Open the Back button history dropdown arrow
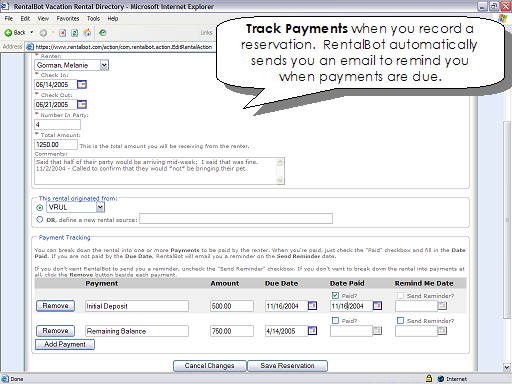Viewport: 512px width, 384px height. click(32, 33)
